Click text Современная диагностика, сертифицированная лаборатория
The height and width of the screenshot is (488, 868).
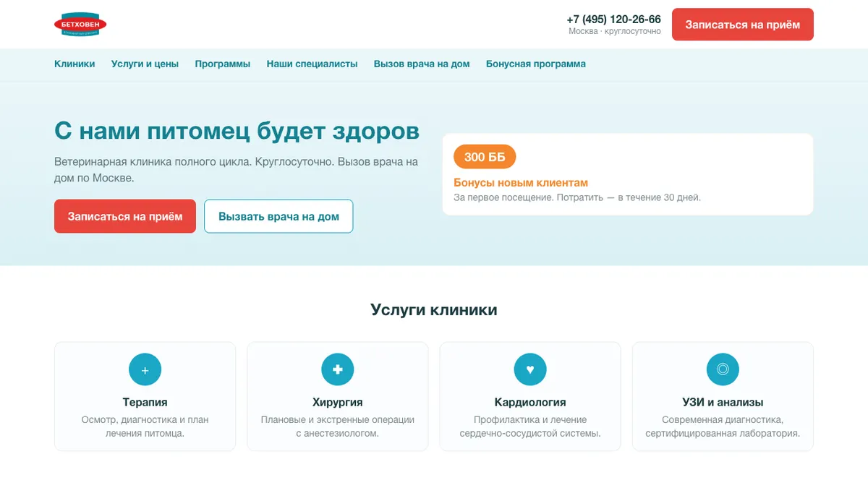point(723,427)
